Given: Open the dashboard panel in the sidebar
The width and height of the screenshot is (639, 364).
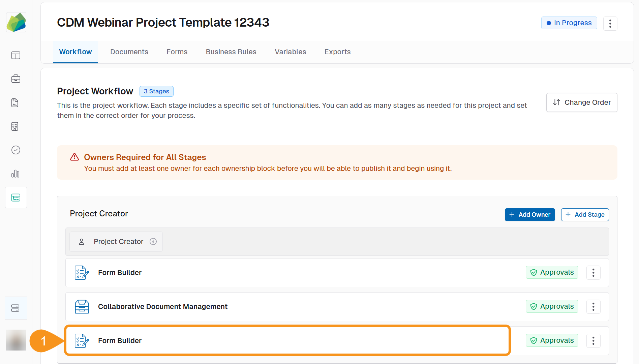Looking at the screenshot, I should tap(16, 55).
